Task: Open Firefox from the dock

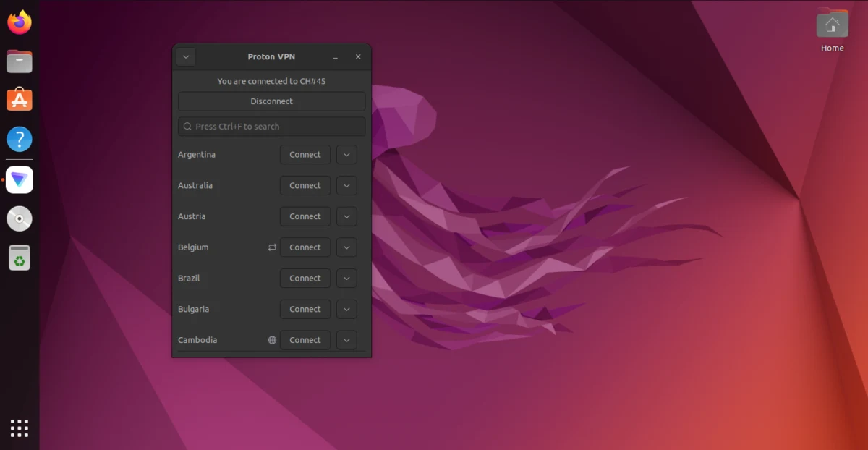Action: pos(20,22)
